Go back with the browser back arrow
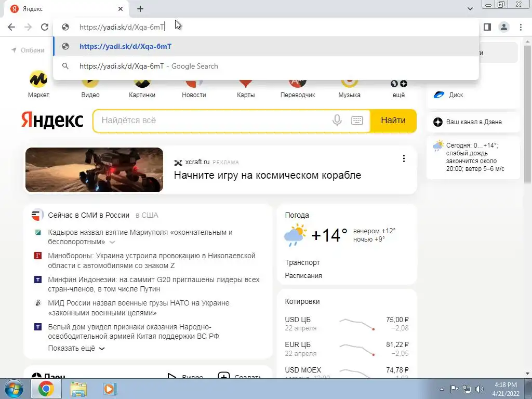This screenshot has height=399, width=532. pos(11,27)
